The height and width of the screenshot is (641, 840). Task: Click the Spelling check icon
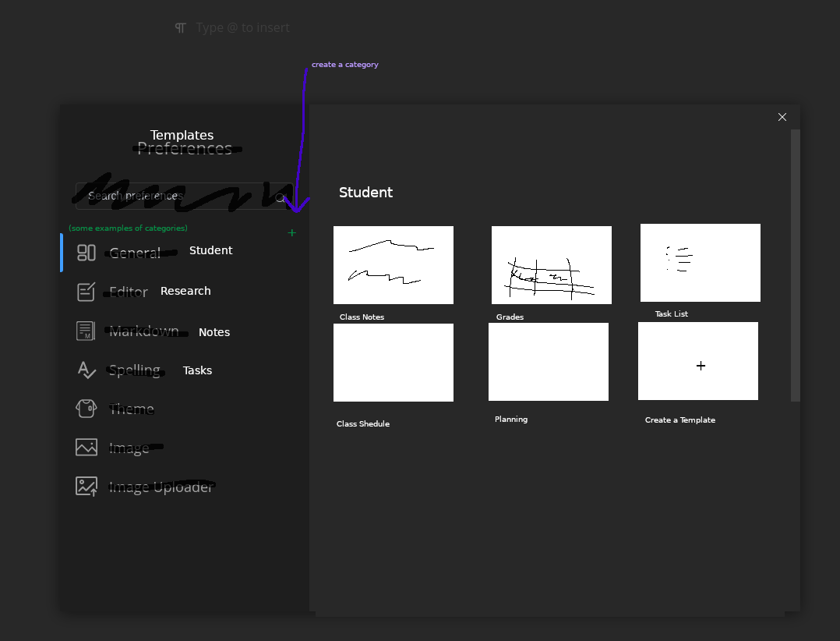[86, 370]
